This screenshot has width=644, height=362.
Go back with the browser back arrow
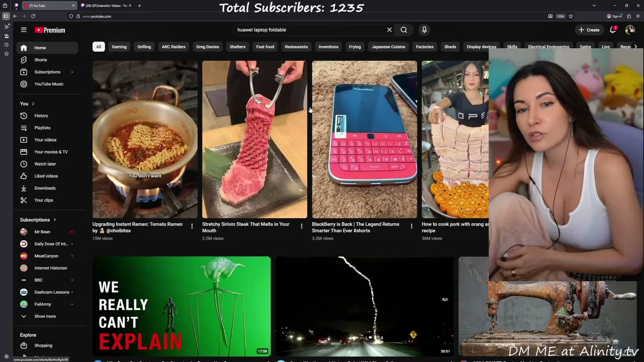[x=15, y=16]
